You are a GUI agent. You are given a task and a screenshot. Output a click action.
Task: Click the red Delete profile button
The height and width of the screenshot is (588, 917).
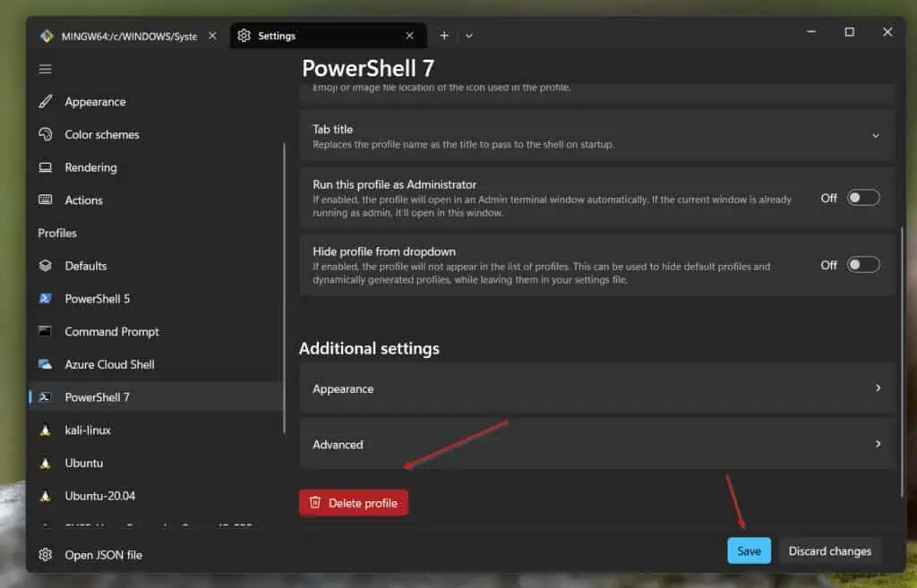(353, 503)
